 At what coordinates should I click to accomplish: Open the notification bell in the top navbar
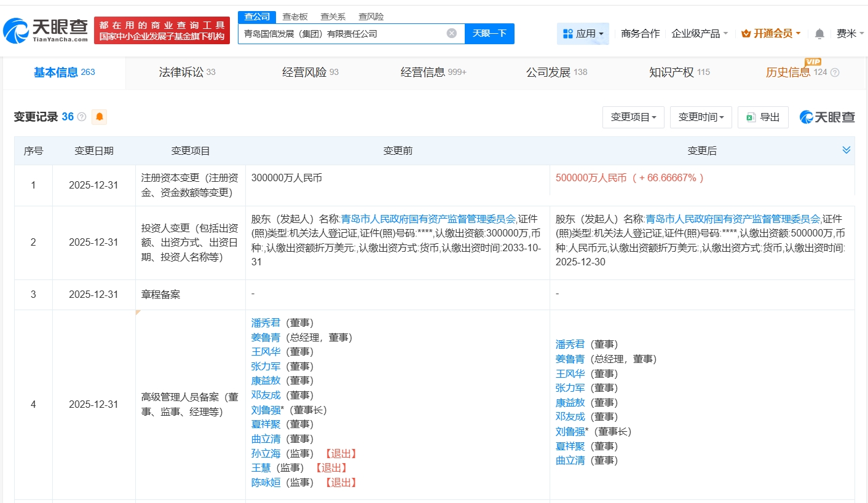[x=819, y=34]
